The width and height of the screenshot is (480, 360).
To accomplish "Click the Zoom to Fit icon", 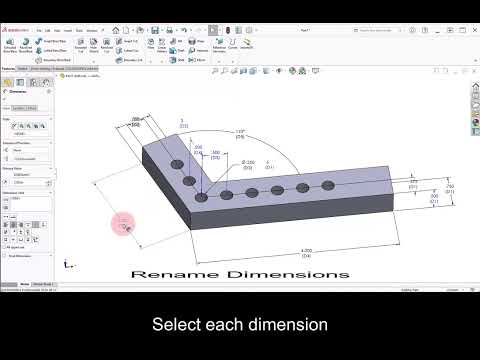I will coord(215,71).
